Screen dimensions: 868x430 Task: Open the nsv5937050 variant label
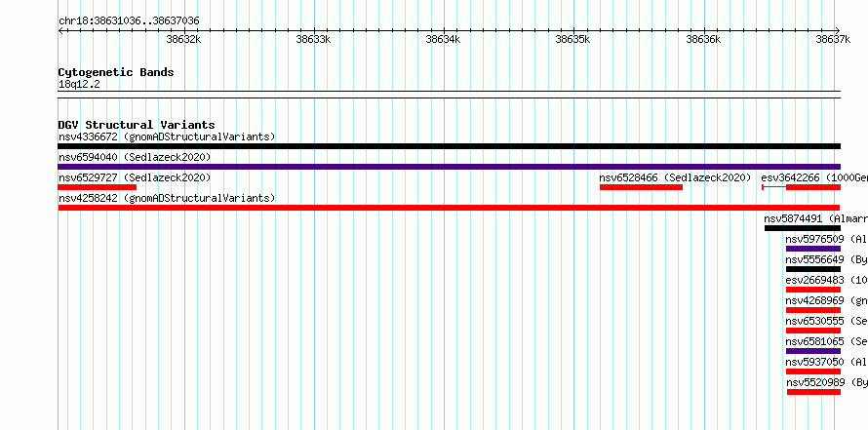pyautogui.click(x=826, y=362)
